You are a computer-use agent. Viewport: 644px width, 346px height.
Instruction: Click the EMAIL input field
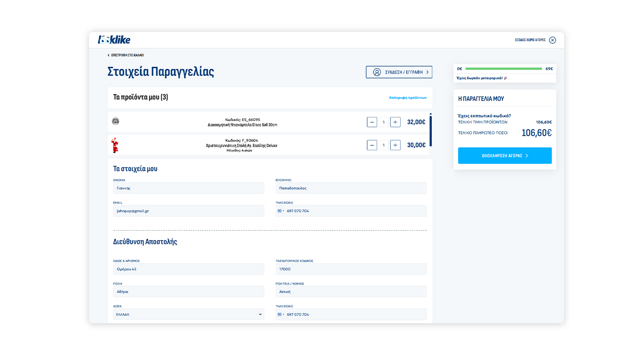[189, 211]
